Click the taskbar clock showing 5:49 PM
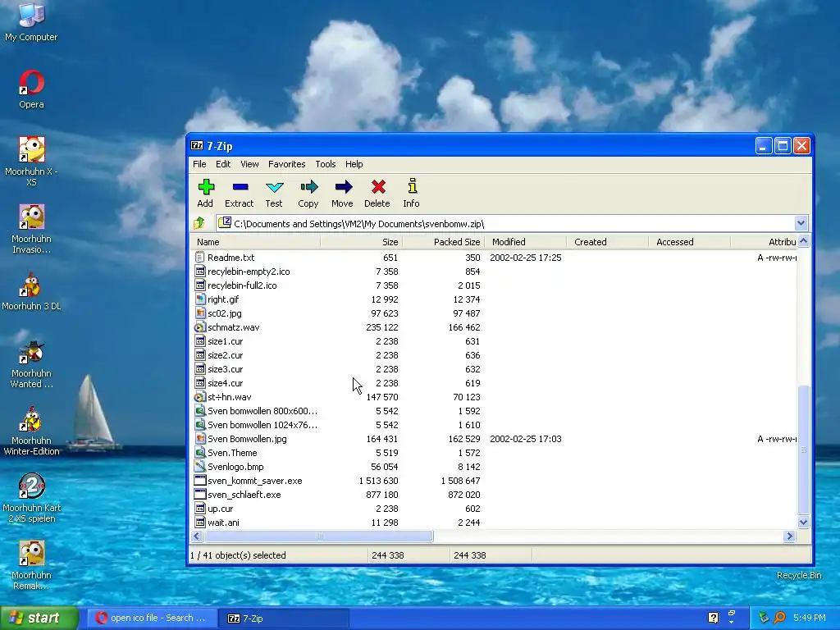The height and width of the screenshot is (630, 840). tap(810, 618)
